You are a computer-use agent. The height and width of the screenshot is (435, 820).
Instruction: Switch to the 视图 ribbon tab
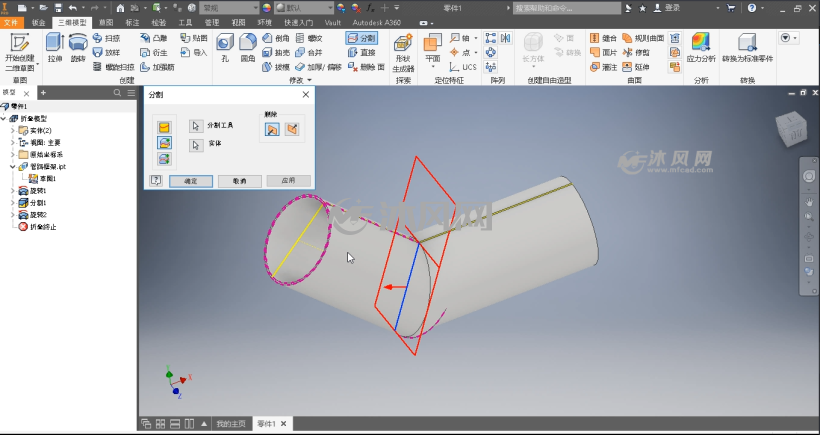238,22
